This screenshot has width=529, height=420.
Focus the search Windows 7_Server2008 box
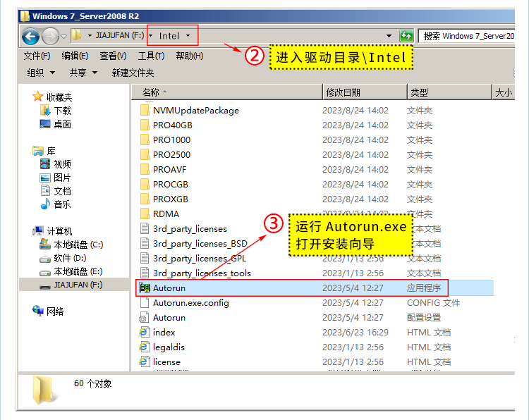point(467,36)
